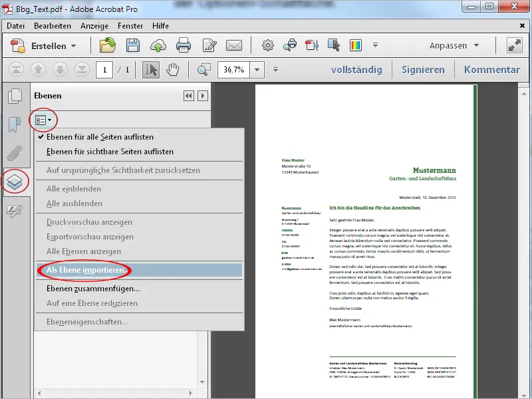The height and width of the screenshot is (399, 532).
Task: Print the document via printer icon
Action: [x=184, y=45]
